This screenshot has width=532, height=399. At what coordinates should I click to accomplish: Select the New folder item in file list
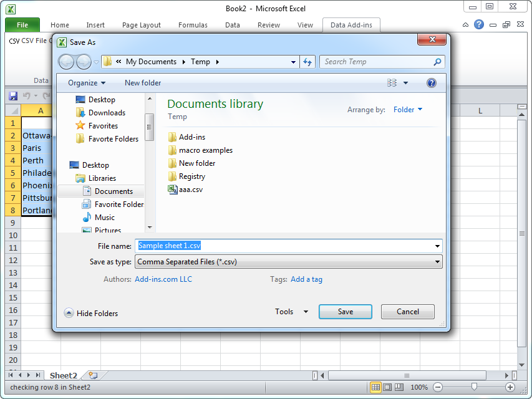pos(191,163)
